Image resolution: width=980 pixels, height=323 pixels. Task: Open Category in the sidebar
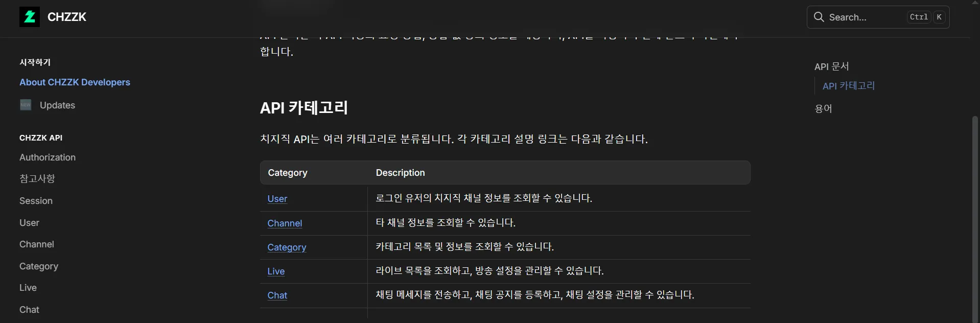39,266
